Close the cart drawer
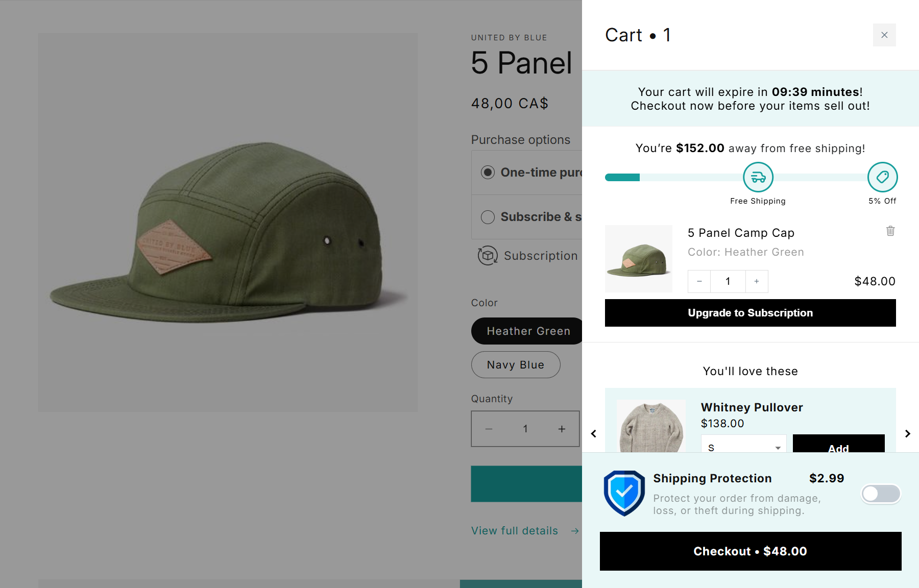Viewport: 919px width, 588px height. (x=884, y=35)
